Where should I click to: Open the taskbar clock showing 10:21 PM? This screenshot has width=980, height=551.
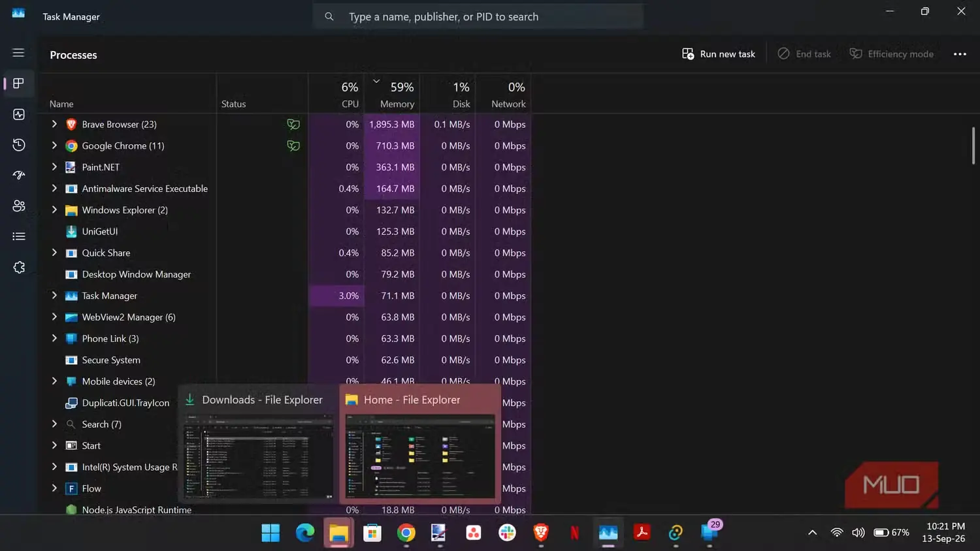tap(945, 533)
